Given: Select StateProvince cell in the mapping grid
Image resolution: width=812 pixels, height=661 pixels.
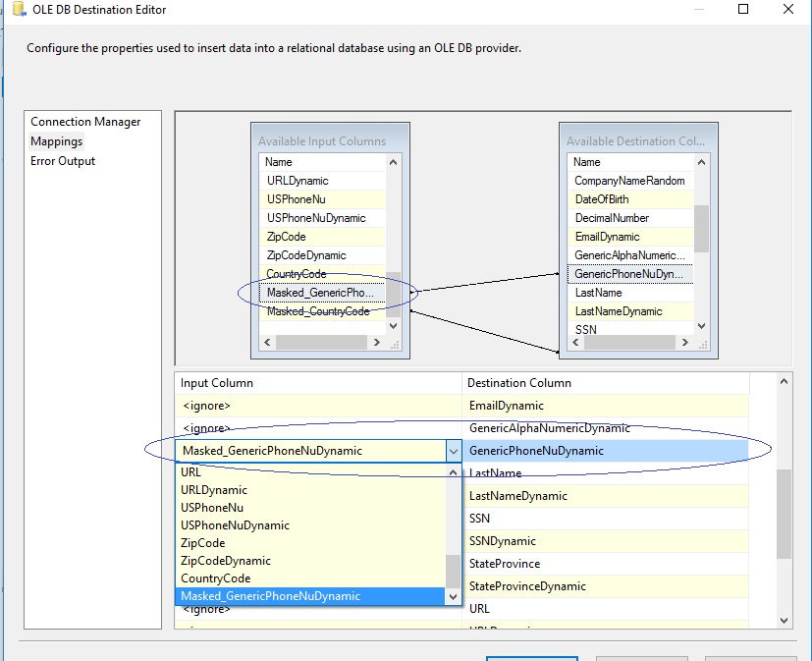Looking at the screenshot, I should click(606, 564).
